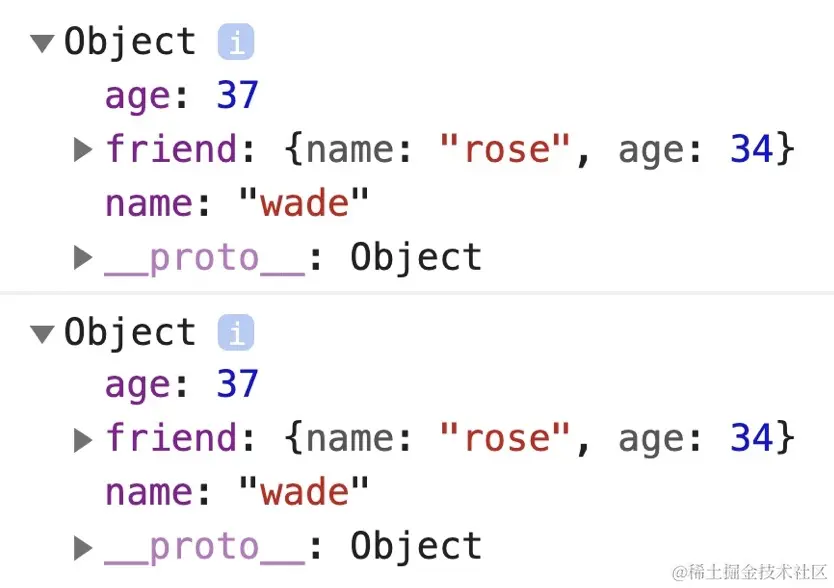The height and width of the screenshot is (588, 834).
Task: Select the age value 37 in first Object
Action: (238, 94)
